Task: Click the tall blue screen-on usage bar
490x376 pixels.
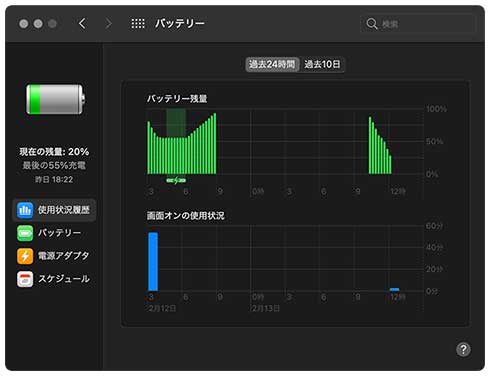Action: pos(153,262)
